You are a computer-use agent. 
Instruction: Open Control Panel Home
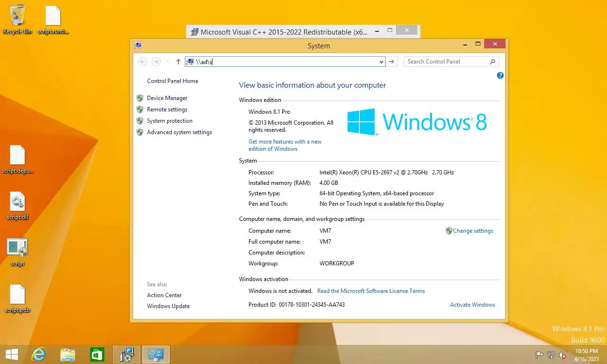(x=173, y=81)
